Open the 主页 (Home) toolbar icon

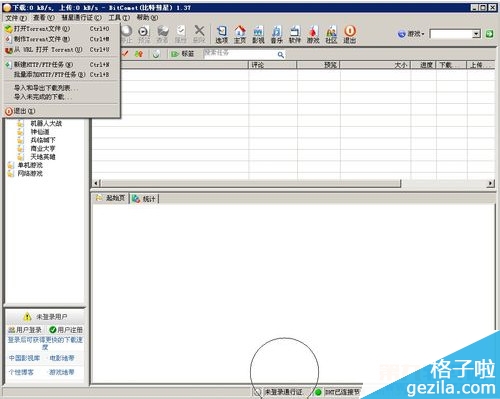tap(240, 35)
